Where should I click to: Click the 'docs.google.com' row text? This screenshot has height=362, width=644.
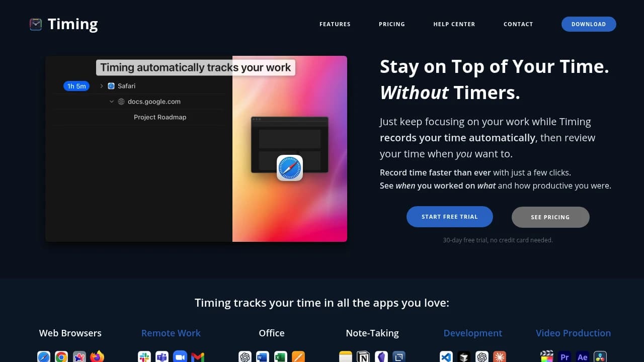(154, 102)
